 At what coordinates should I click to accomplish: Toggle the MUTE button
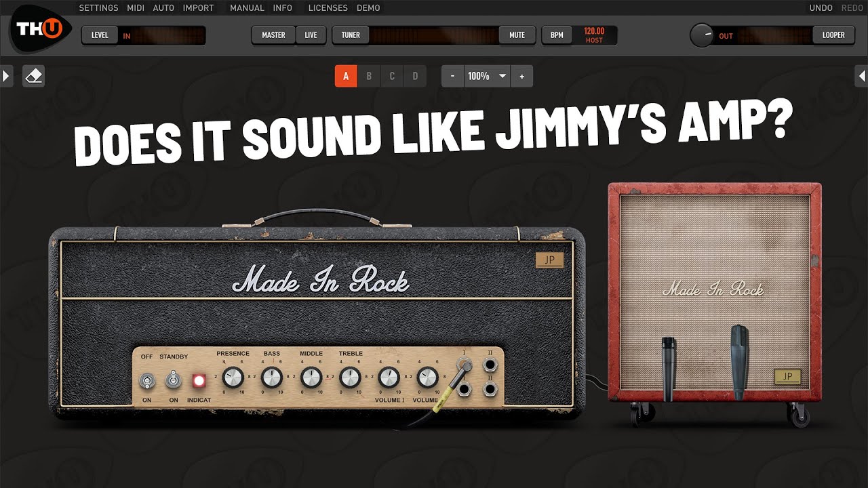[517, 35]
